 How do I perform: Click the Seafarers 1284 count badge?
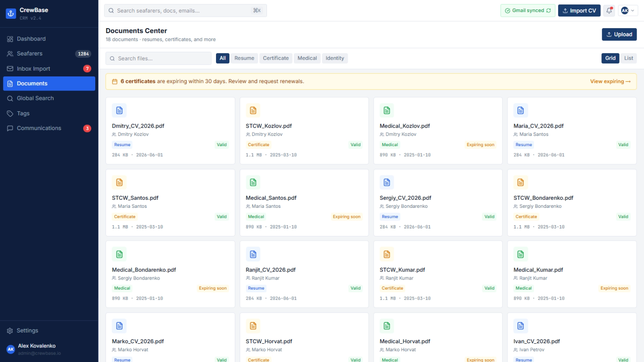[83, 54]
